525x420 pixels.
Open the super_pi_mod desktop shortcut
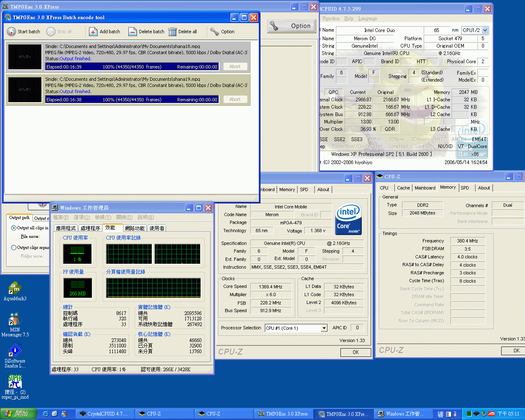tap(15, 387)
